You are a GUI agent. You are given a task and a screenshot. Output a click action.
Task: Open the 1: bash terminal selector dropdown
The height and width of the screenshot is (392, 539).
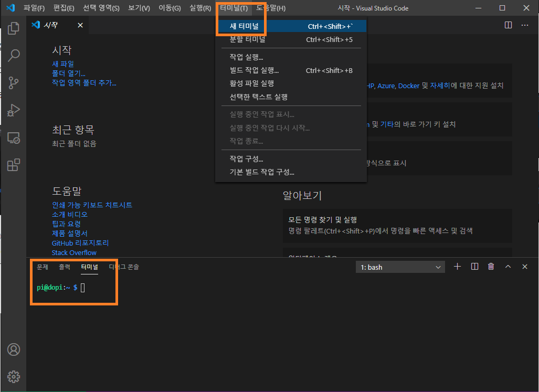click(400, 267)
